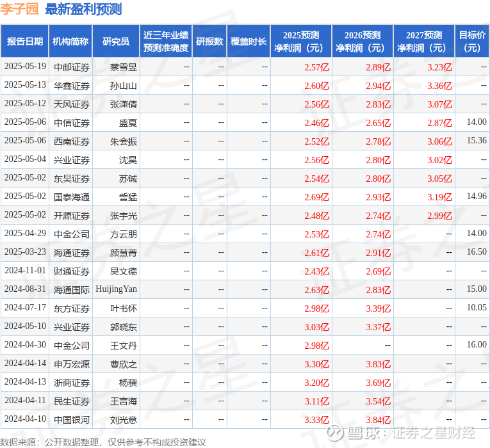Select the date 2025-05-19
490x448 pixels.
point(25,67)
